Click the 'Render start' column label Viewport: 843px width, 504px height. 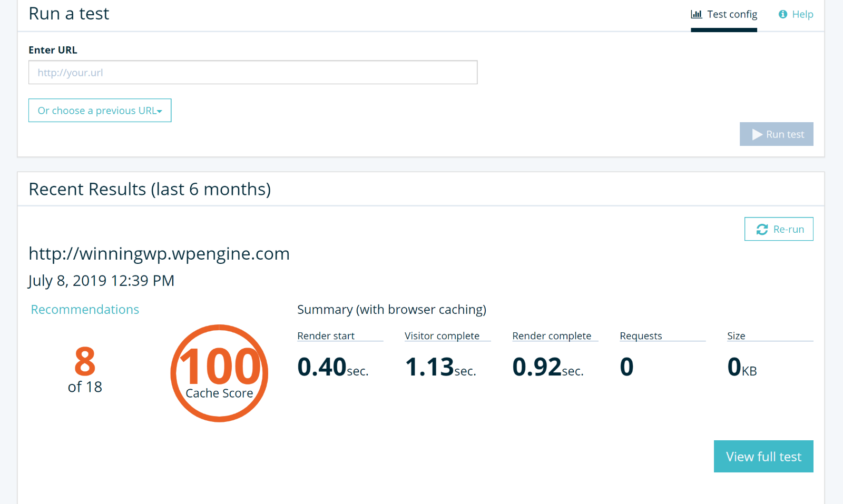click(x=326, y=336)
